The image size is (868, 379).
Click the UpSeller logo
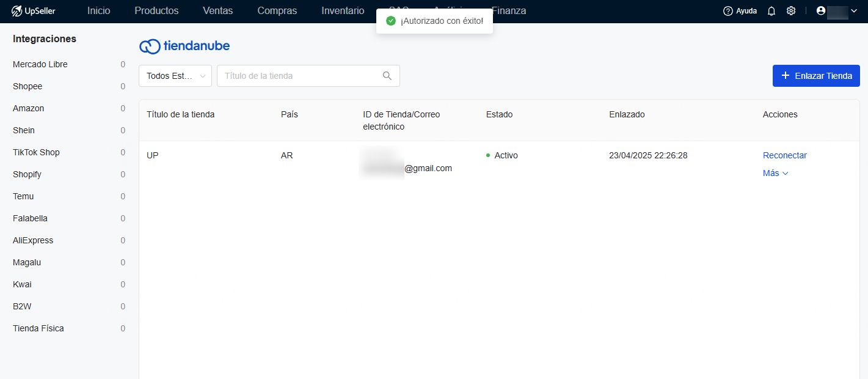(33, 11)
